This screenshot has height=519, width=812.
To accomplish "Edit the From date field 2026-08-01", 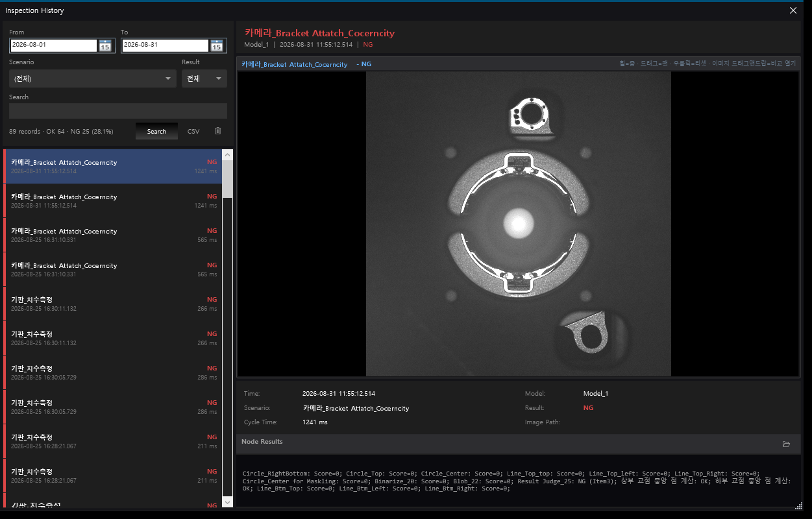I will coord(54,45).
